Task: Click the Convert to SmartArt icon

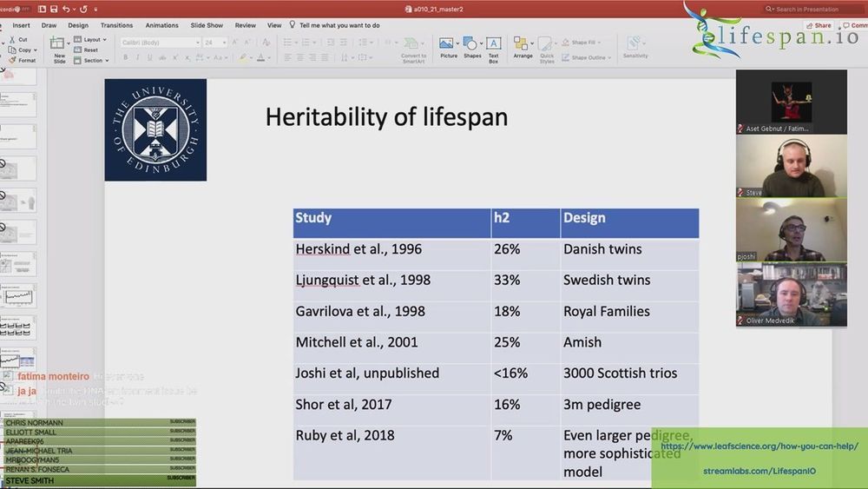Action: pyautogui.click(x=413, y=47)
